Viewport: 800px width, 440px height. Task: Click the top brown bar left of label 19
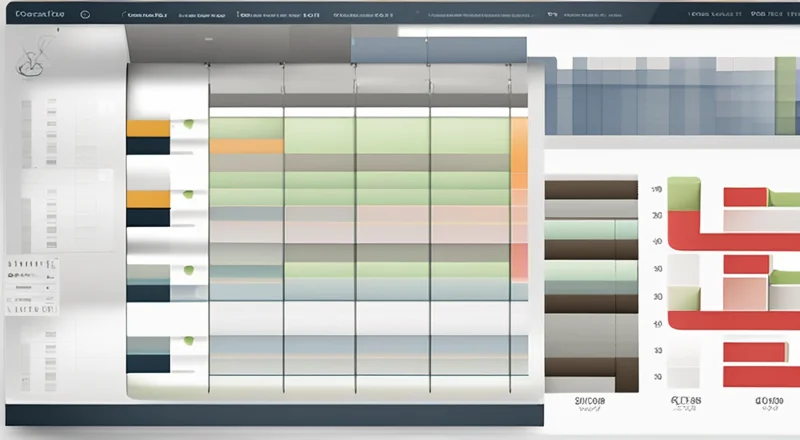click(590, 190)
